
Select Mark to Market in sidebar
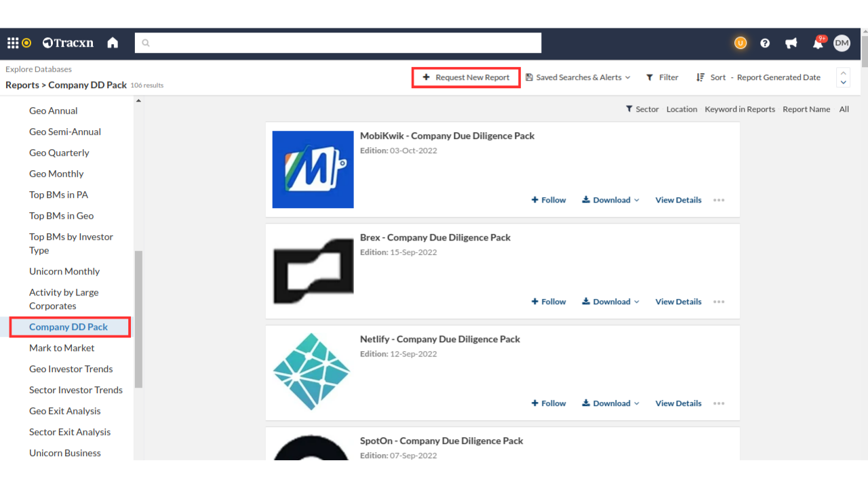coord(62,348)
